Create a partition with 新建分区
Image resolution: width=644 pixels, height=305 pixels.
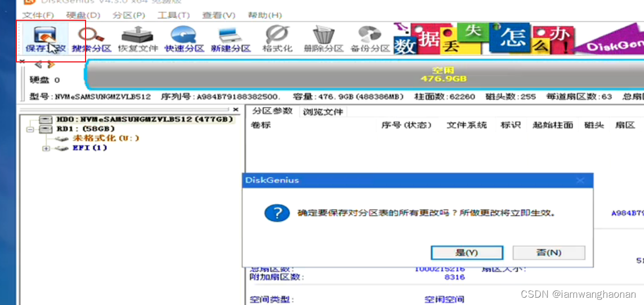[231, 39]
